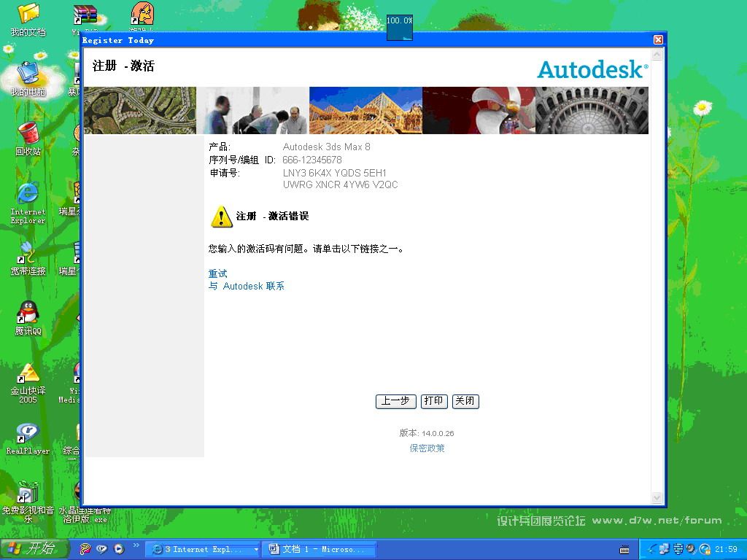Click the wooden roof framing banner image
This screenshot has height=560, width=747.
pyautogui.click(x=366, y=110)
